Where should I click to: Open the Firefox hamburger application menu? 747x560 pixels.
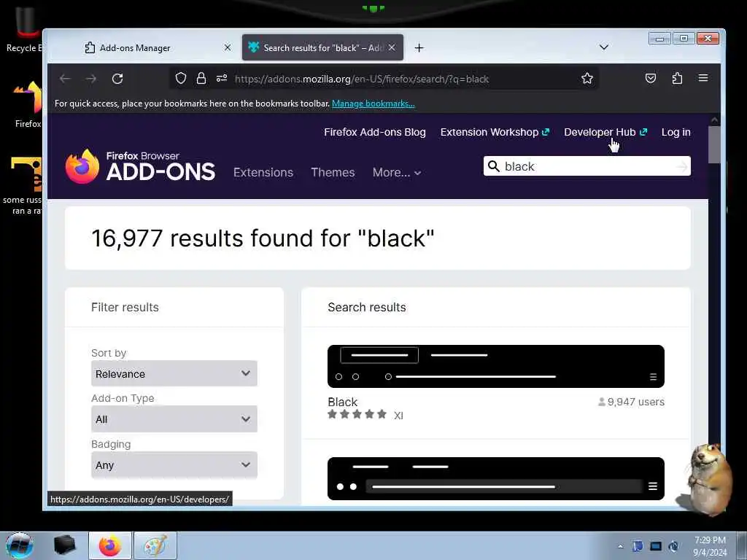tap(703, 77)
